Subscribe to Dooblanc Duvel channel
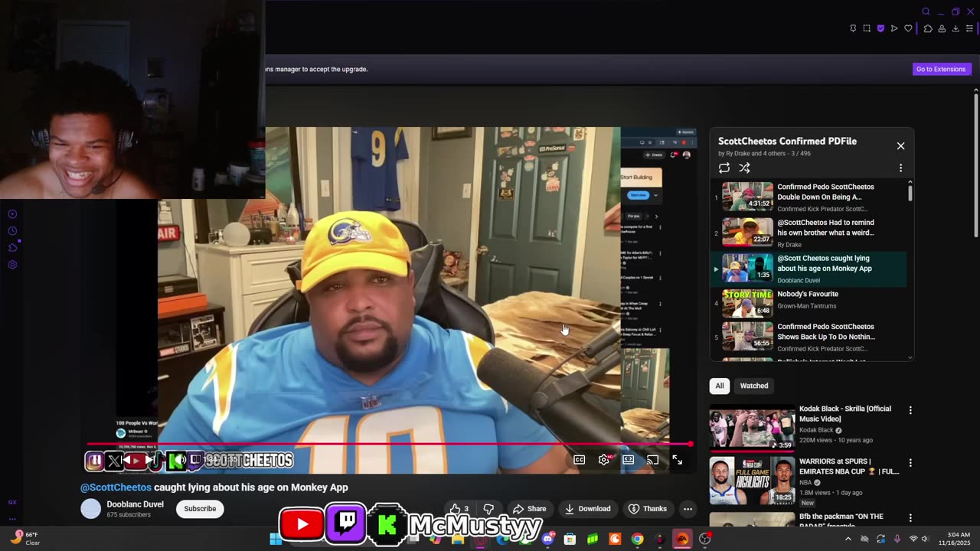This screenshot has height=551, width=980. pyautogui.click(x=200, y=509)
